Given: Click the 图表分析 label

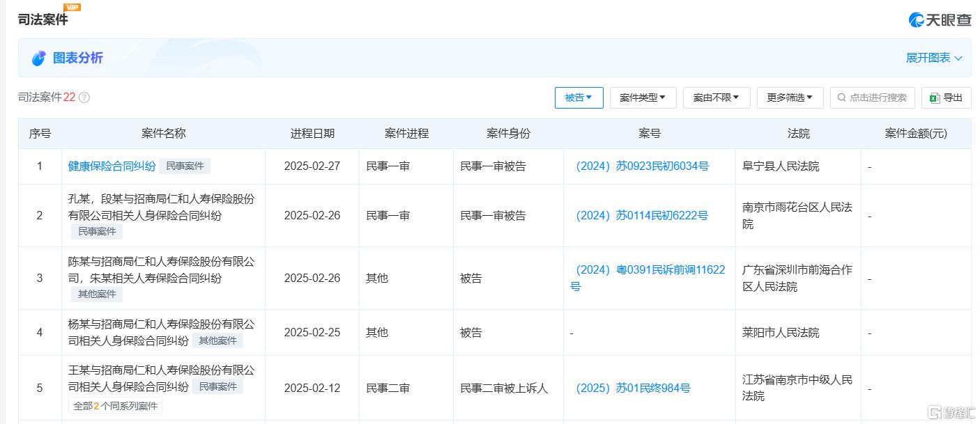Looking at the screenshot, I should point(78,58).
